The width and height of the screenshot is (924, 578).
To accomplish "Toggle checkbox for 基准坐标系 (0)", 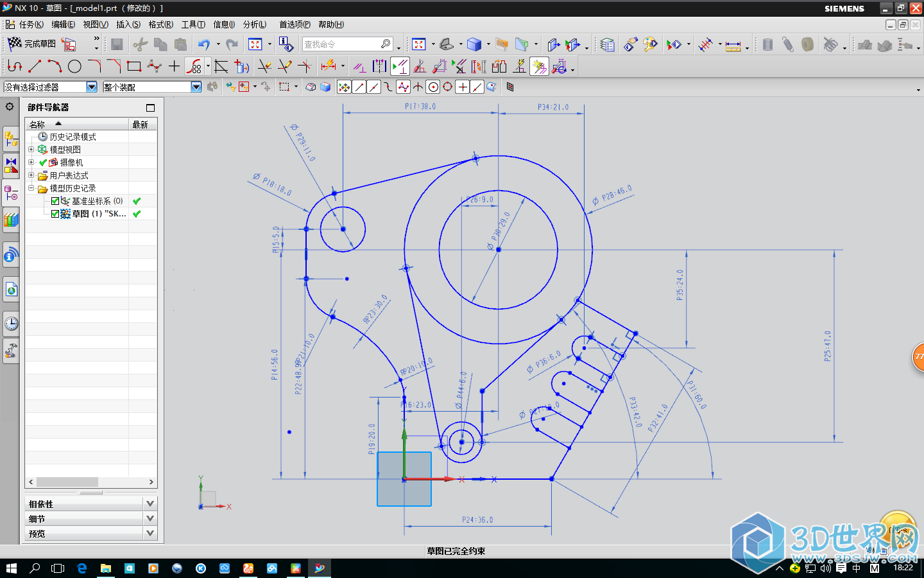I will pyautogui.click(x=55, y=201).
